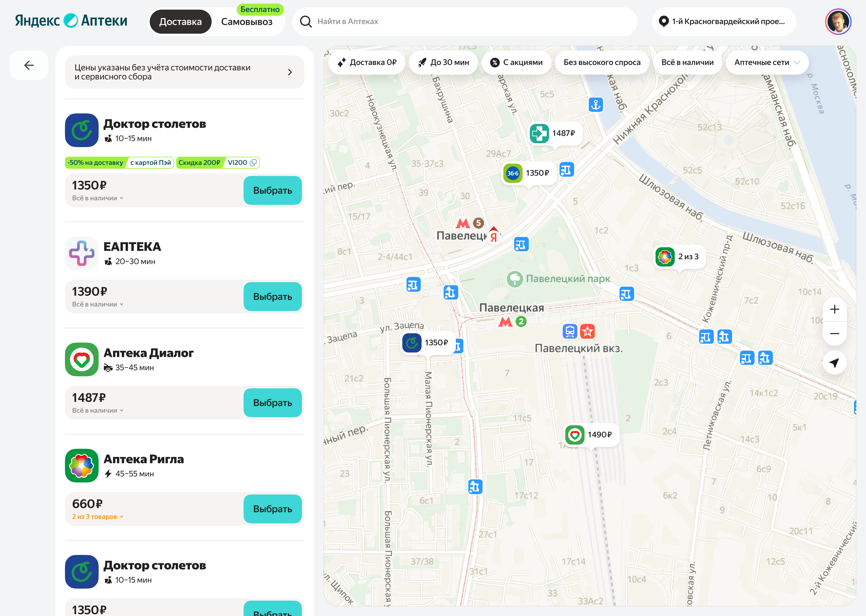Image resolution: width=866 pixels, height=616 pixels.
Task: Expand 'Всё в наличии' under 1390₽
Action: click(98, 305)
